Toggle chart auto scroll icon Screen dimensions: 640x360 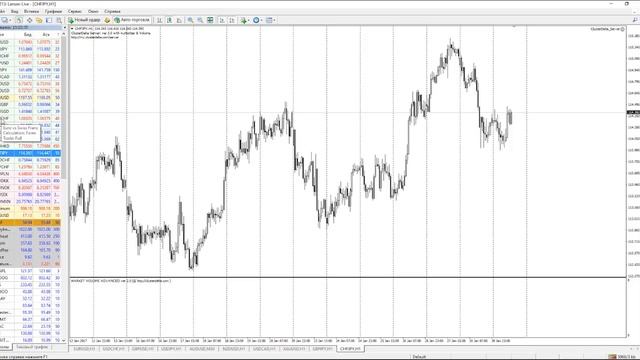click(222, 20)
